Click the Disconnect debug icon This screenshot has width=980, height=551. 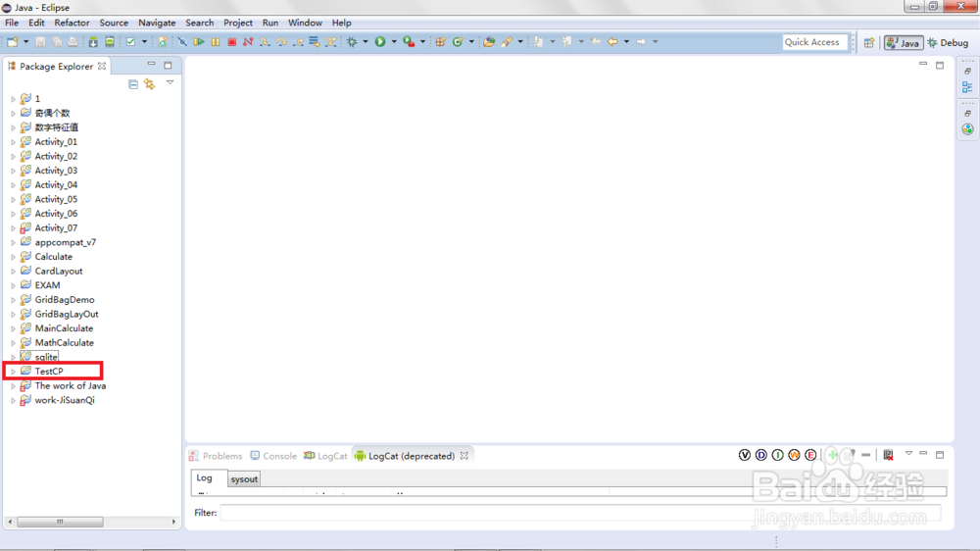coord(248,42)
